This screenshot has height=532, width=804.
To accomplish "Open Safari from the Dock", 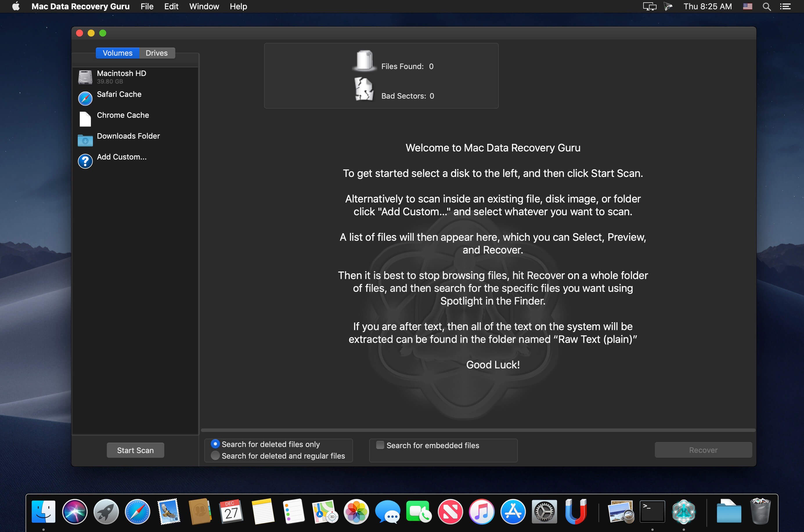I will (x=137, y=512).
